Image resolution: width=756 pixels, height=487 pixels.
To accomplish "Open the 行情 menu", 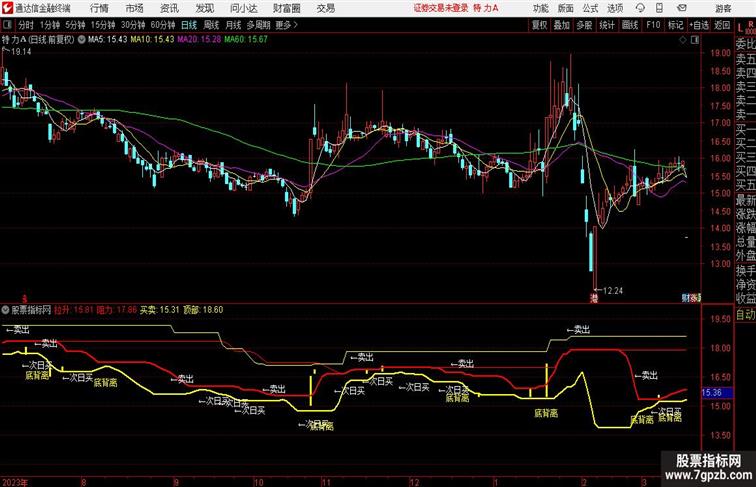I will tap(99, 8).
